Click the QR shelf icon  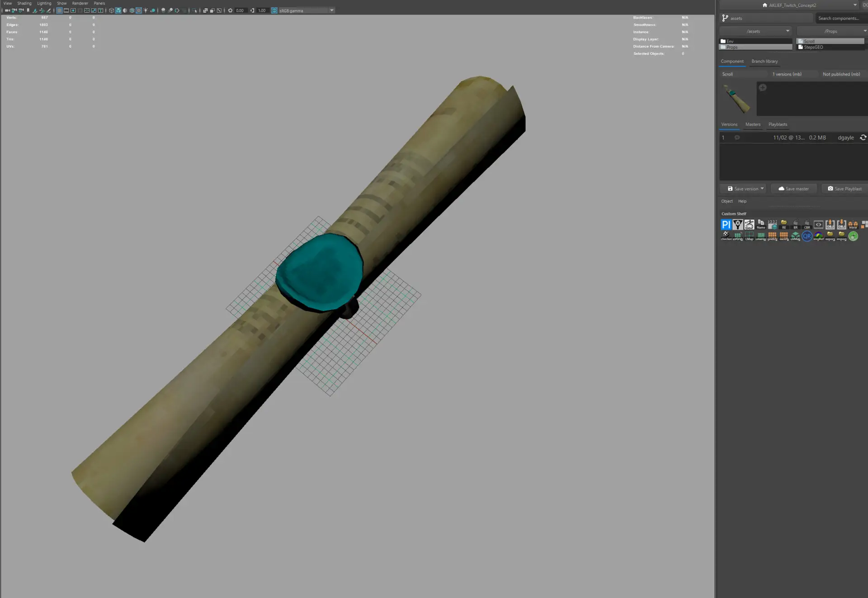pos(807,236)
